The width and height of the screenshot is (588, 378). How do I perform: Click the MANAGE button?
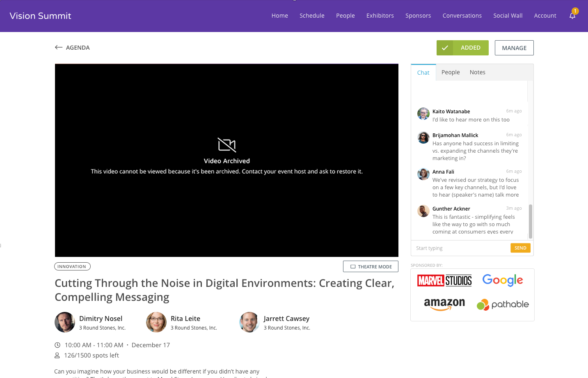pos(514,48)
